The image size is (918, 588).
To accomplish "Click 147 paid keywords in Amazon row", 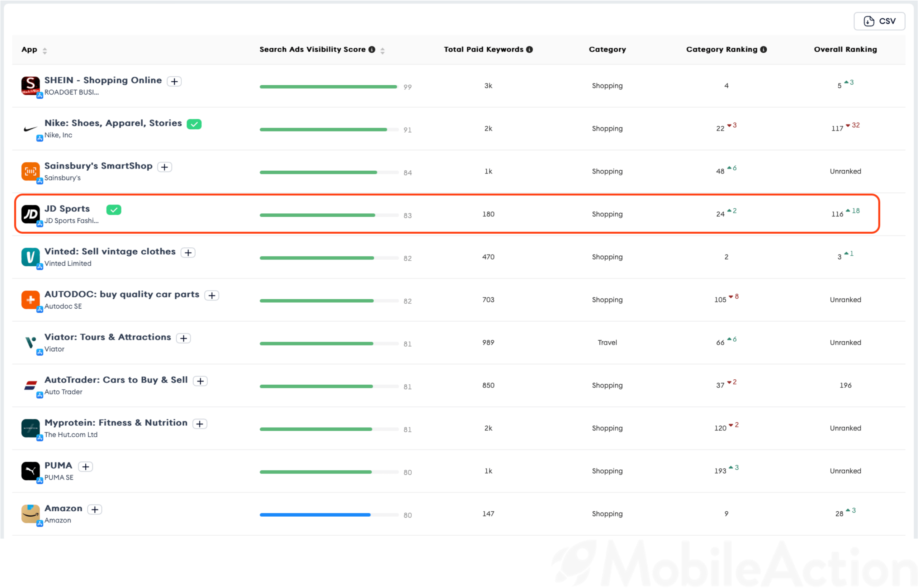I will click(488, 513).
